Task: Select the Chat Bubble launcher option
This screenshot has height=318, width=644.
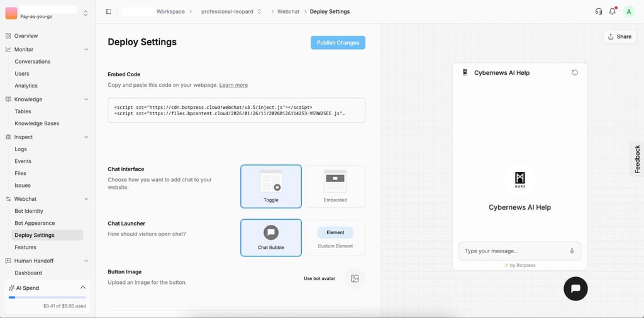Action: (271, 238)
